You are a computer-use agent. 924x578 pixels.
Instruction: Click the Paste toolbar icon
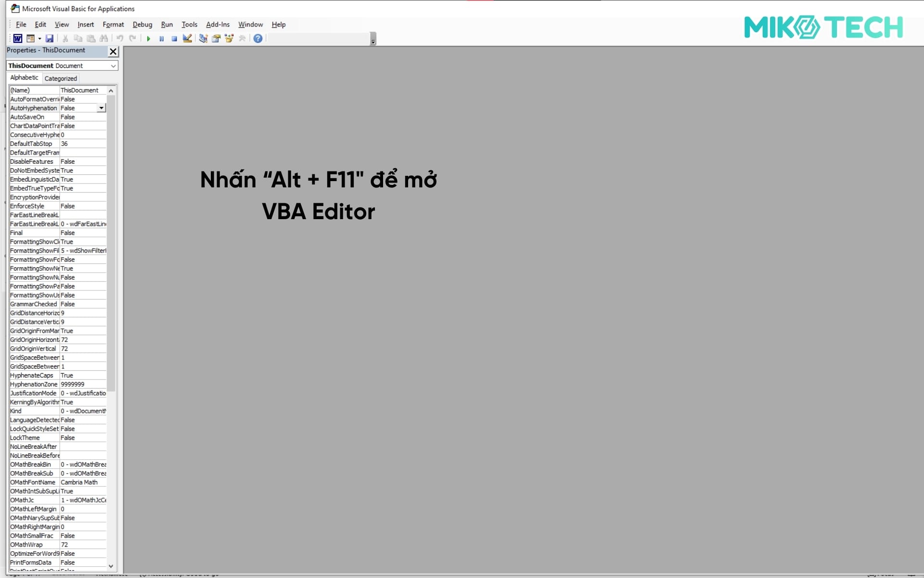91,39
